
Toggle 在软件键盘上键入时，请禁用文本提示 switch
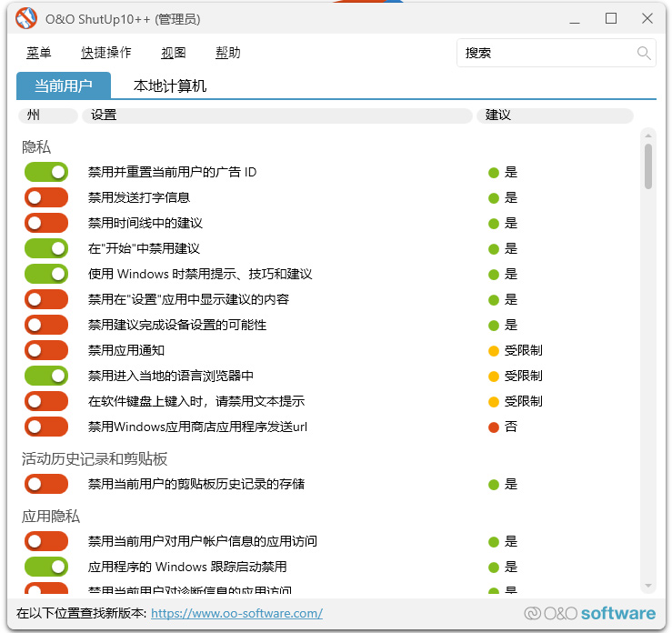[x=46, y=402]
